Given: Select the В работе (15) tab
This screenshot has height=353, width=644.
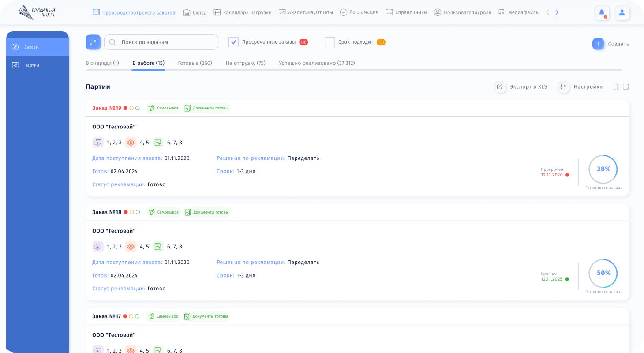Looking at the screenshot, I should (x=149, y=63).
